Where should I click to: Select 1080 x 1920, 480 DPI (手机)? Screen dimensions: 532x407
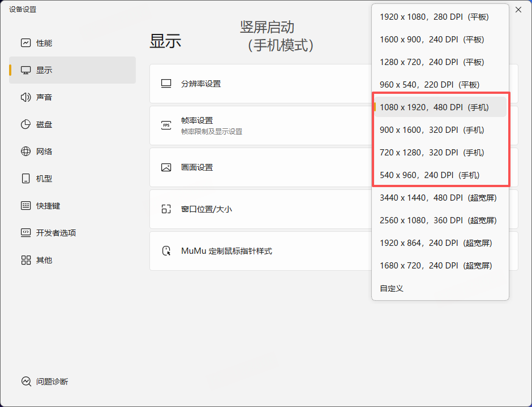(440, 107)
